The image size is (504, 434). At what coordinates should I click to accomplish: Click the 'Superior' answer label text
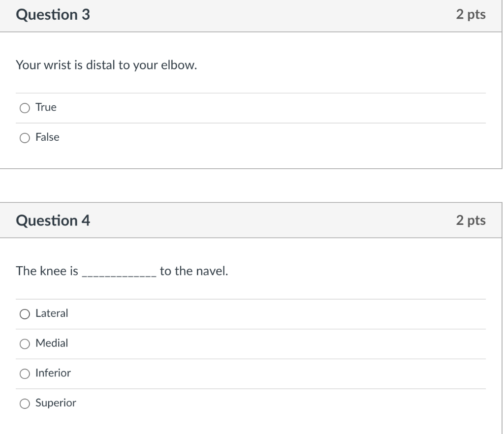coord(56,403)
